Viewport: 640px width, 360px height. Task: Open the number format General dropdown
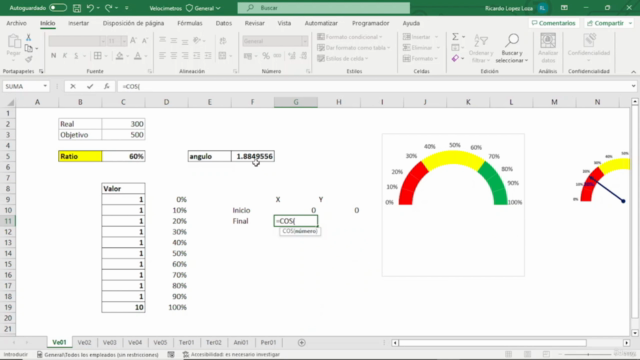[304, 41]
